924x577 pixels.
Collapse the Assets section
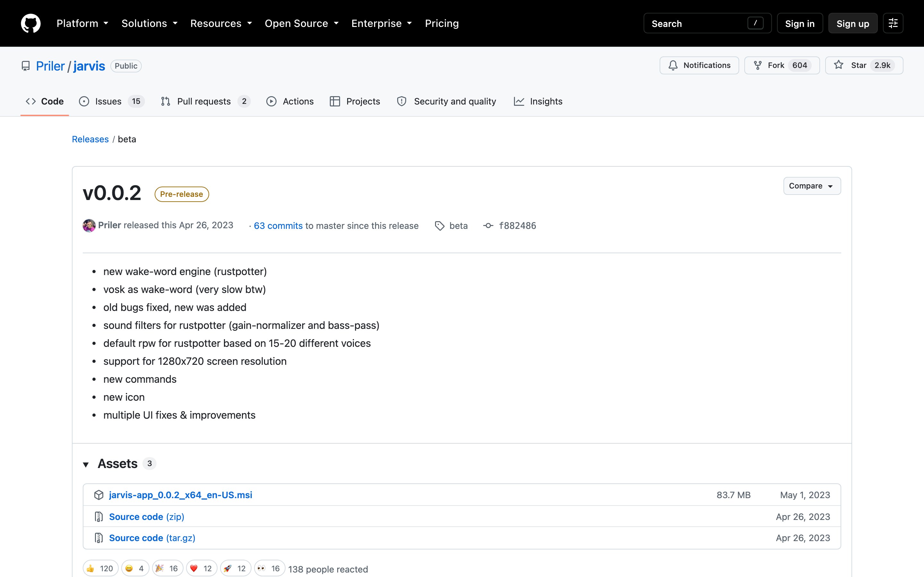[86, 464]
